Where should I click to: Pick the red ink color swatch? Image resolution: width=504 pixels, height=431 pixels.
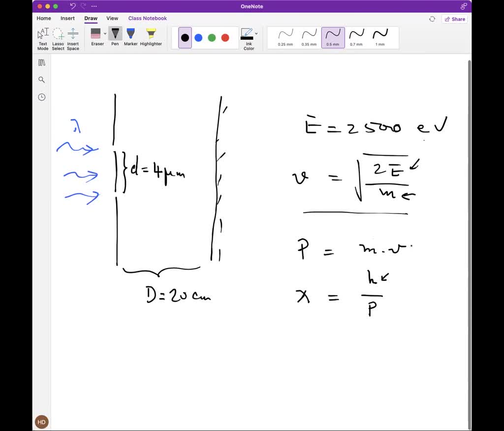pos(225,37)
